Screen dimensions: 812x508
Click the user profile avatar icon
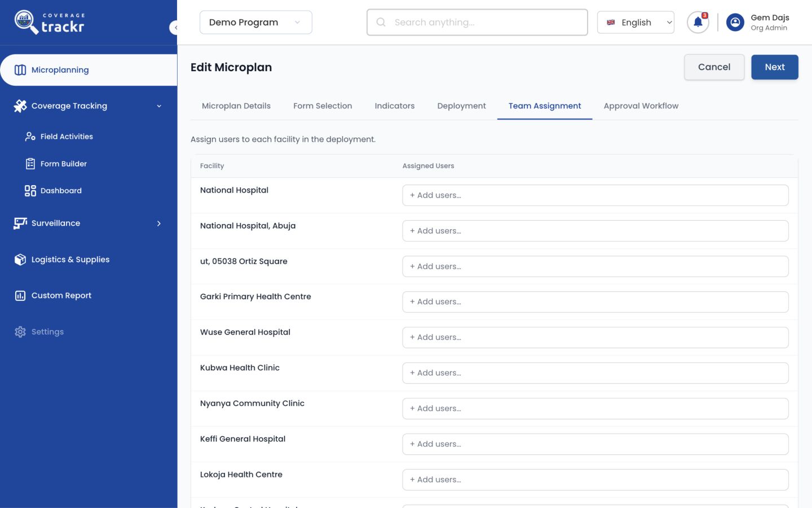[735, 23]
